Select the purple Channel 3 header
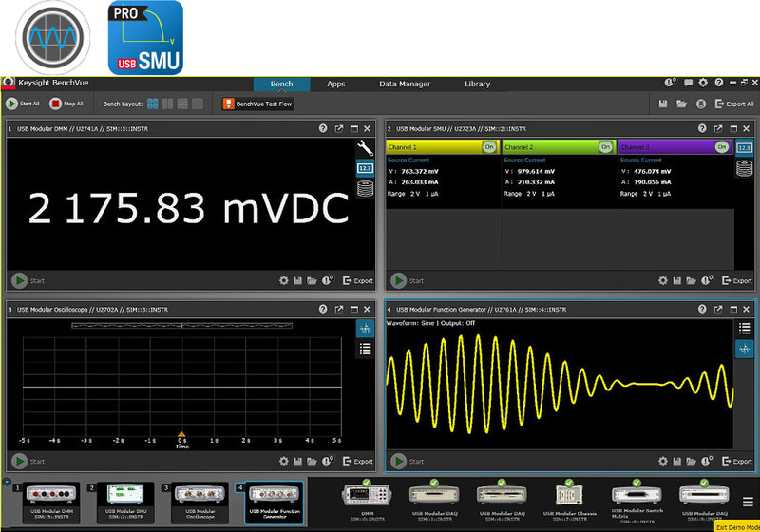Screen dimensions: 760x532 (x=675, y=147)
